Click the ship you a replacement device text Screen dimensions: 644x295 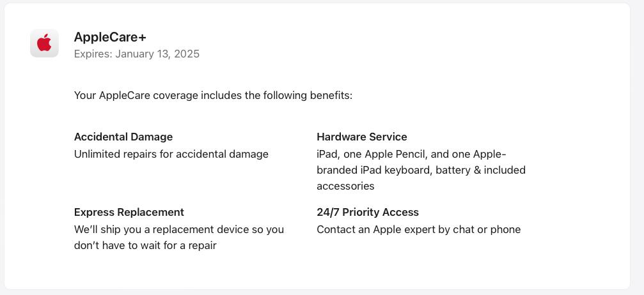point(179,229)
